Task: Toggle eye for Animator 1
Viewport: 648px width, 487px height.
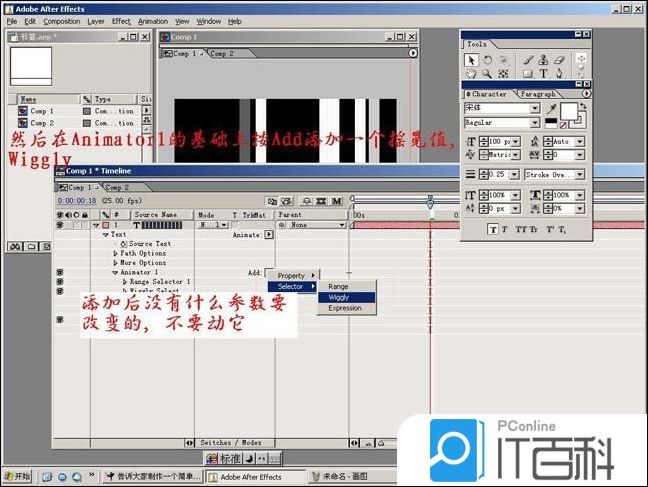Action: [60, 272]
